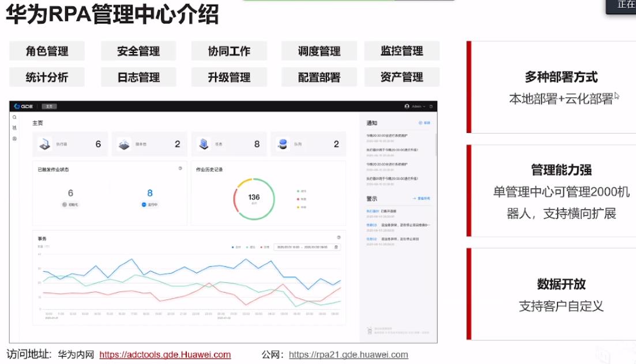Toggle green series legend in 事务 chart
The image size is (636, 364).
(250, 247)
